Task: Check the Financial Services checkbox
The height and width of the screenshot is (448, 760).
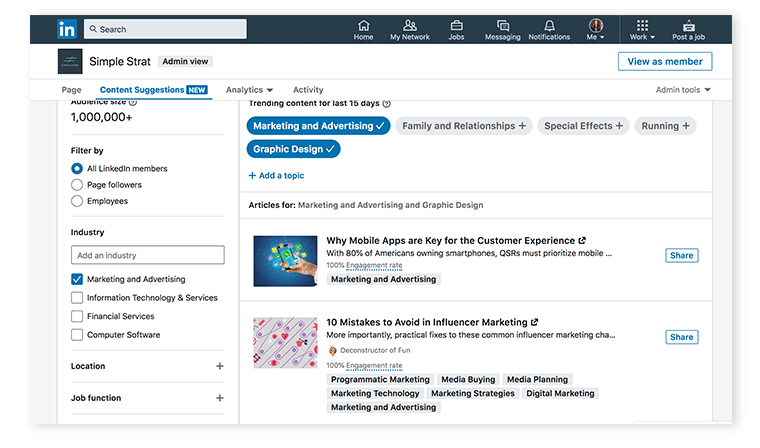Action: [77, 316]
